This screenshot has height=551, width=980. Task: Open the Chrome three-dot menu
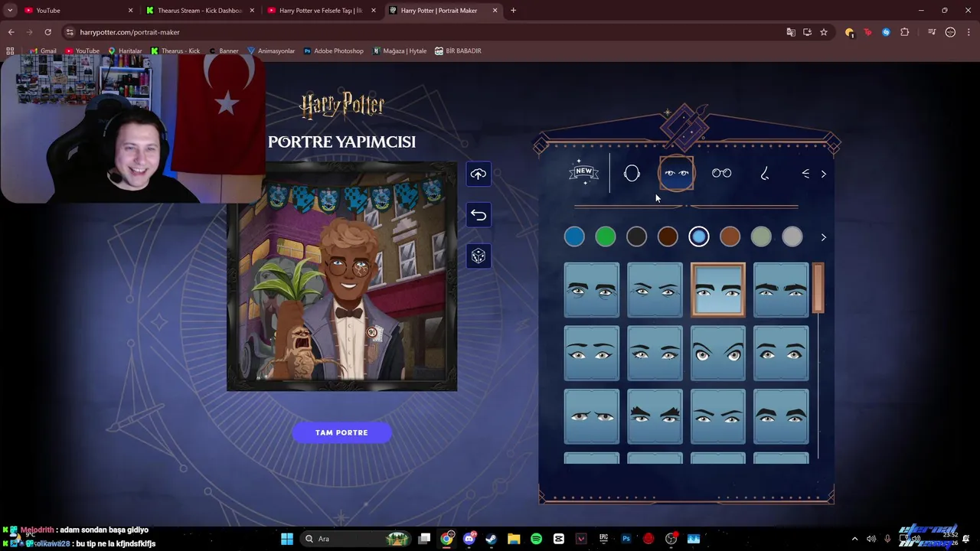(969, 32)
